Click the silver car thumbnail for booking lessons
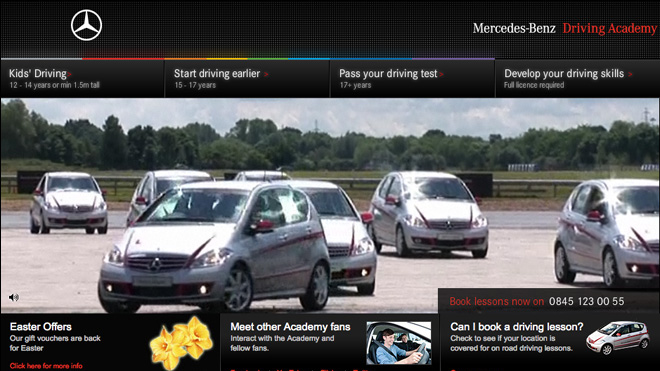This screenshot has height=371, width=660. click(x=617, y=338)
